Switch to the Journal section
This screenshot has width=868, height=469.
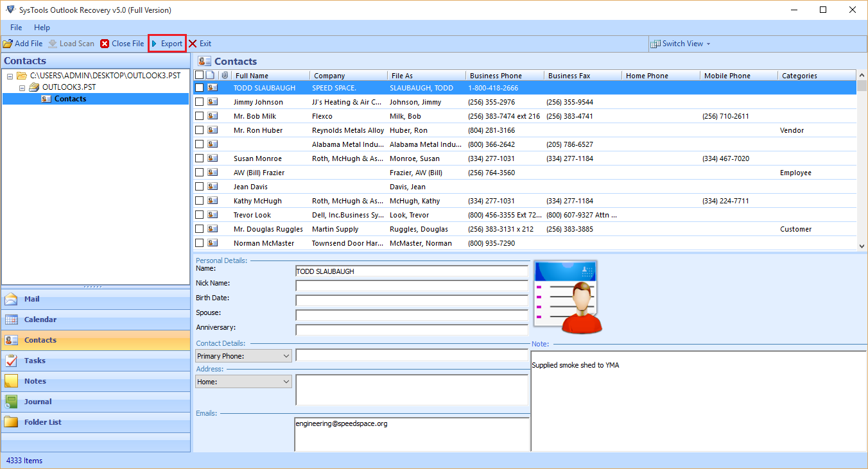click(96, 402)
